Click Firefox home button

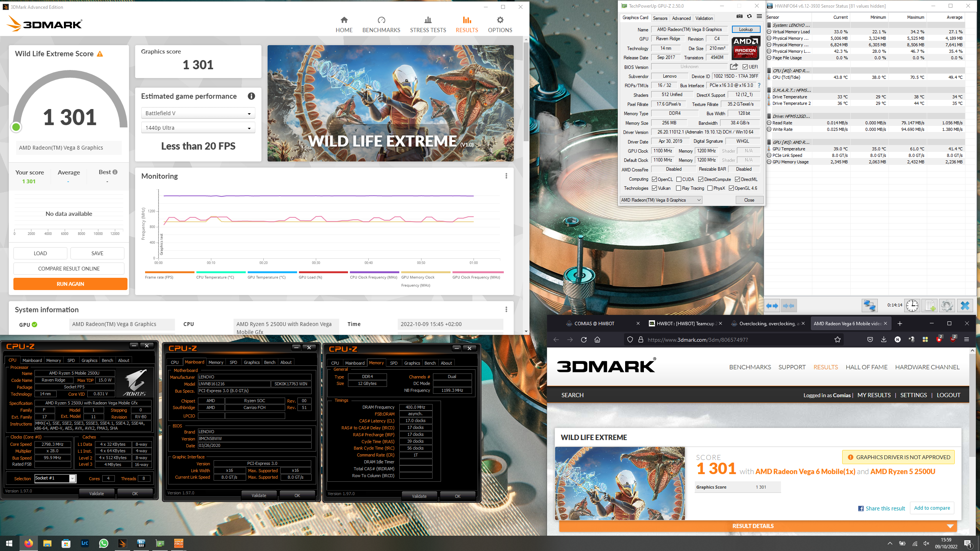click(x=598, y=340)
